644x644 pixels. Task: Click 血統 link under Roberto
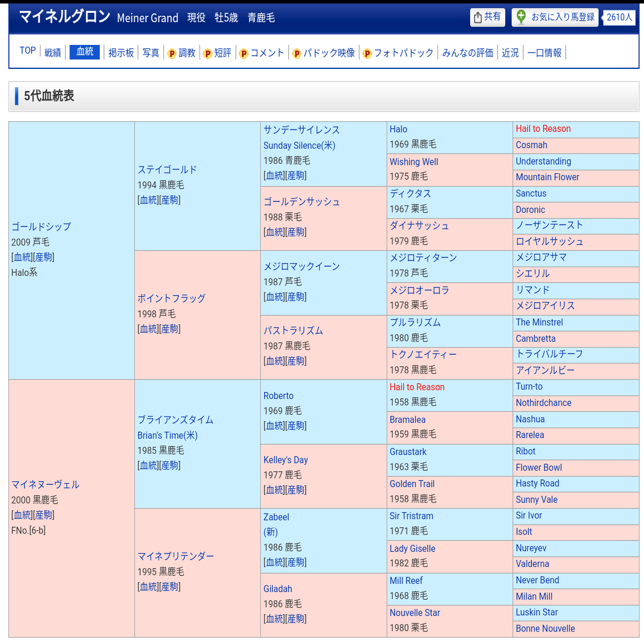coord(274,426)
